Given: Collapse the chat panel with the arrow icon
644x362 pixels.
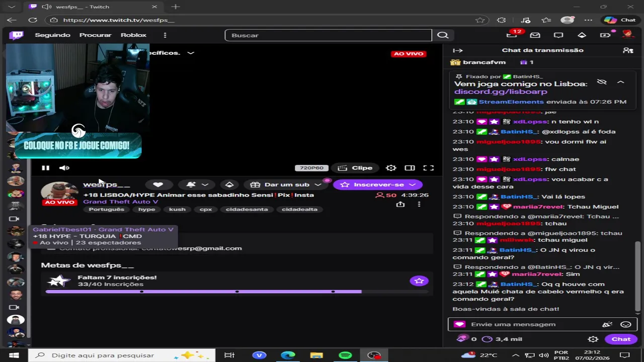Looking at the screenshot, I should [x=458, y=50].
